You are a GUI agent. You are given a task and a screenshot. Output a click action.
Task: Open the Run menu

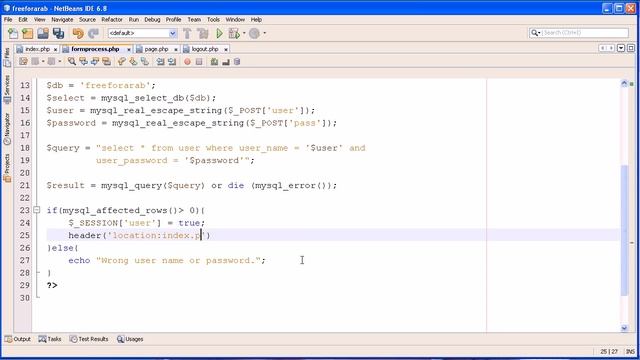pyautogui.click(x=133, y=20)
